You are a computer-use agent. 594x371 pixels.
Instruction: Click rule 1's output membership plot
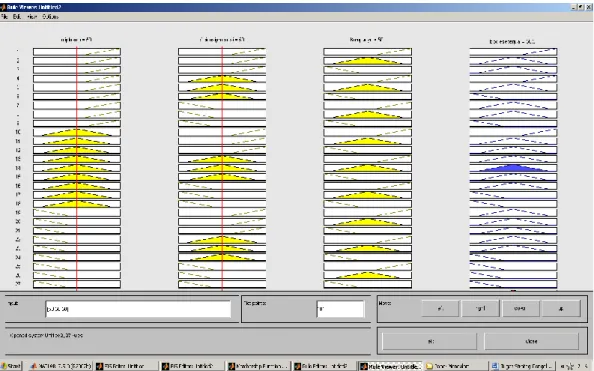[513, 52]
